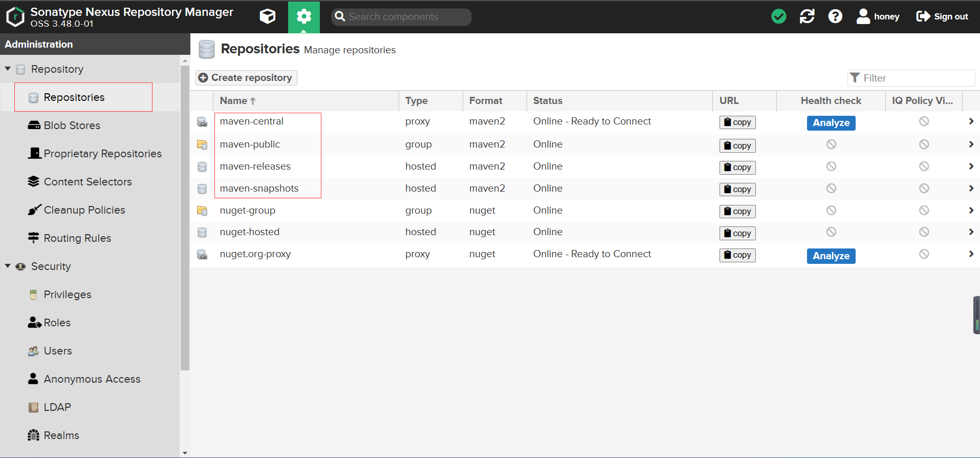Open the honey user account
Viewport: 980px width, 458px height.
click(x=878, y=16)
